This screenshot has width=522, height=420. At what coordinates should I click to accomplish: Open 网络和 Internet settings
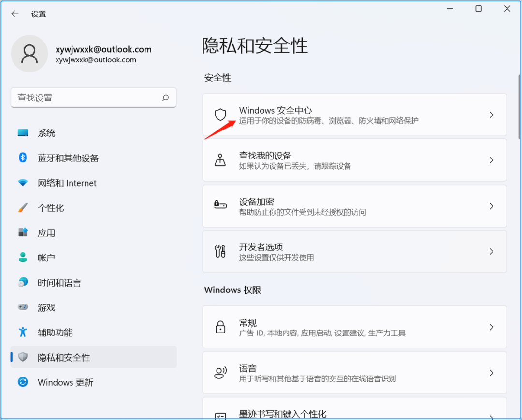68,183
